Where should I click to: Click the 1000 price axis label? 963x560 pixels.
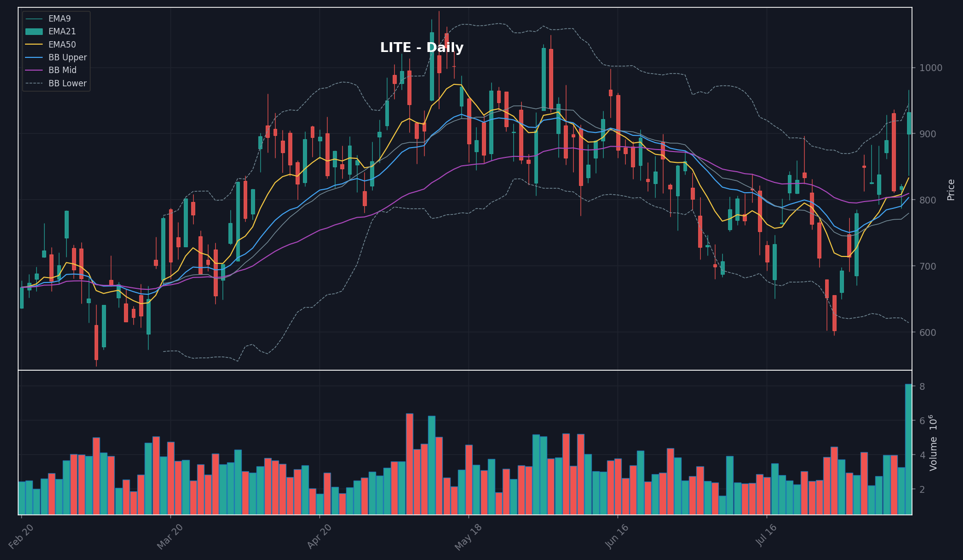coord(931,68)
